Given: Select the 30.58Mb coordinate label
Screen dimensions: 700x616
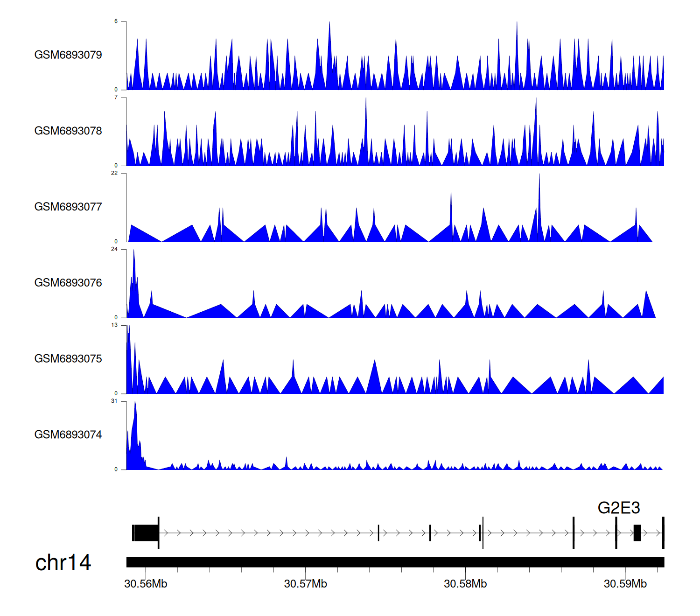Looking at the screenshot, I should click(465, 584).
